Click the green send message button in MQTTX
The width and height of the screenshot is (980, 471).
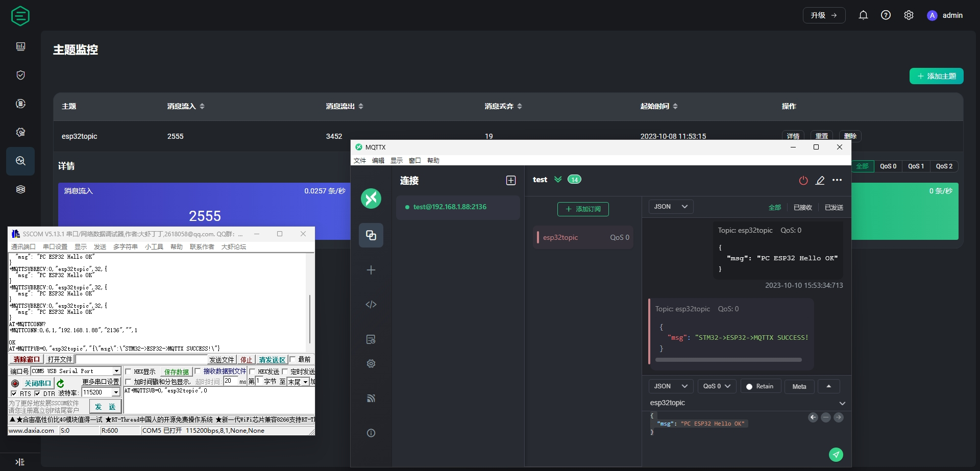coord(836,454)
